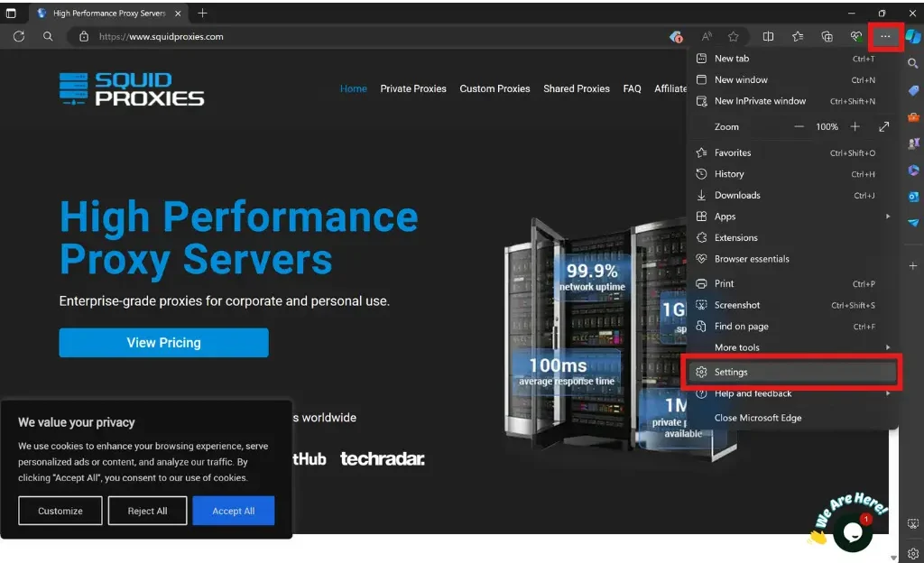Decrease zoom with the minus button
This screenshot has width=924, height=563.
[x=799, y=126]
